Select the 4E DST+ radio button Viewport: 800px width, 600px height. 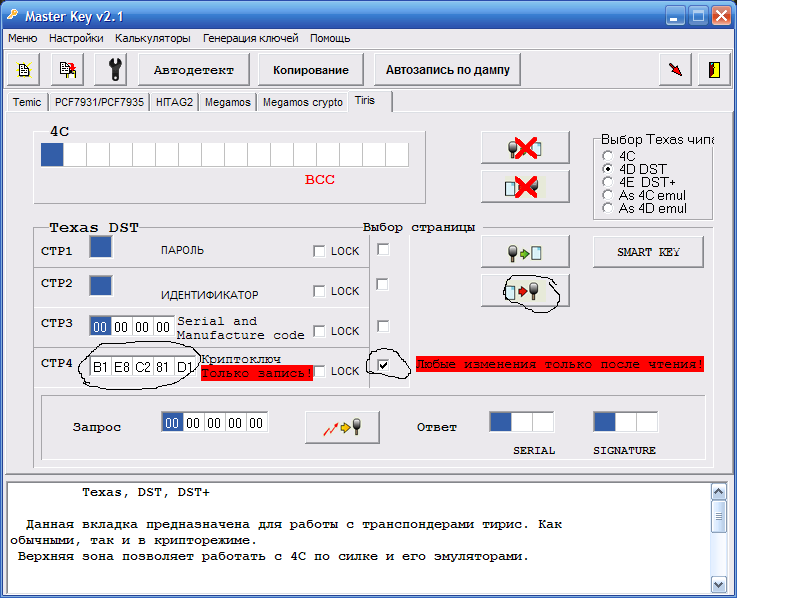(x=607, y=182)
